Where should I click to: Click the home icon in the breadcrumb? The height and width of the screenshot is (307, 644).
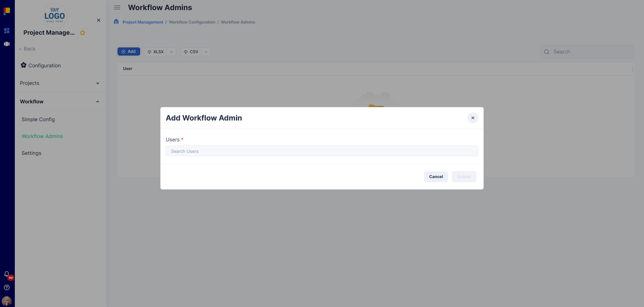[x=116, y=21]
